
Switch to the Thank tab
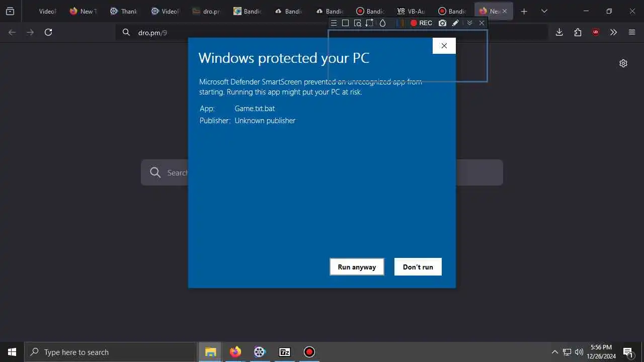tap(123, 11)
